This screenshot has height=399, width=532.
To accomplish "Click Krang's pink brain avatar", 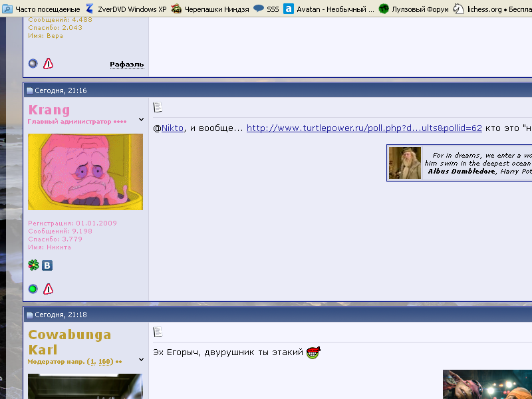I will pos(86,172).
